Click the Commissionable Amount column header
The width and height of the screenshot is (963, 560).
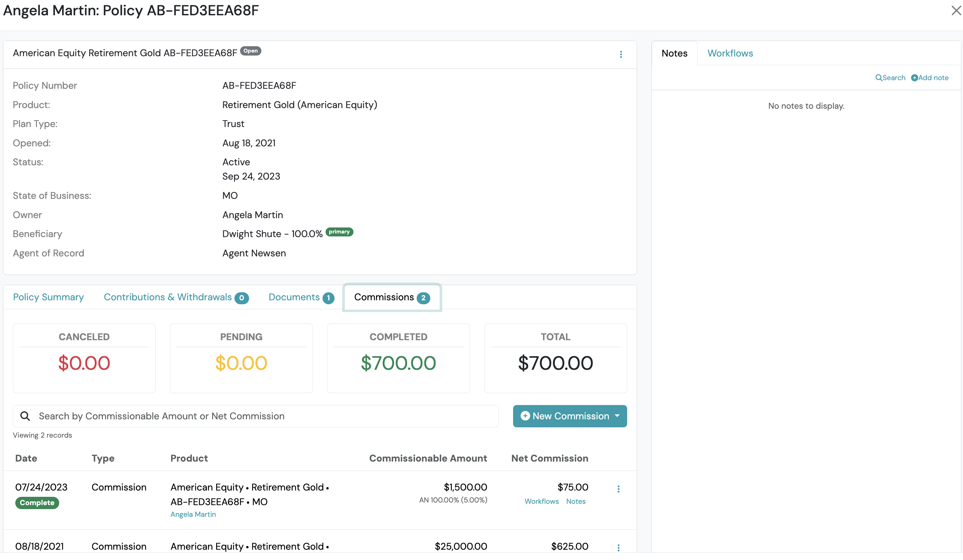(x=428, y=458)
